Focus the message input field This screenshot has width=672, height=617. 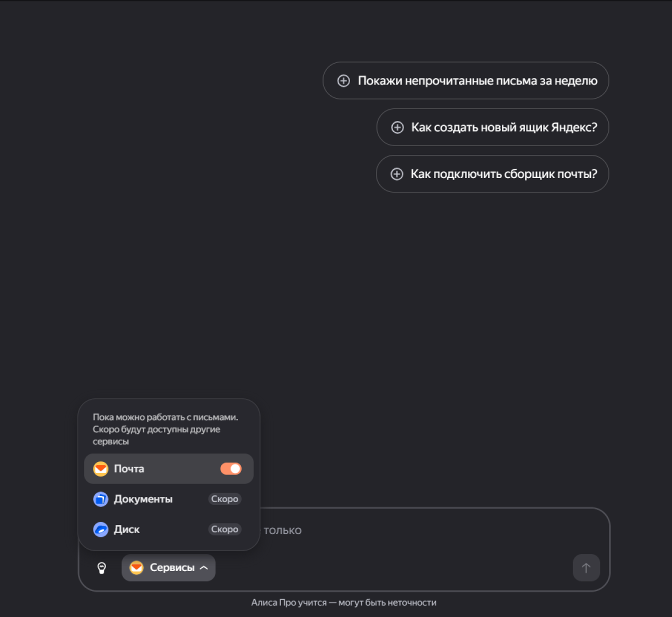click(425, 530)
